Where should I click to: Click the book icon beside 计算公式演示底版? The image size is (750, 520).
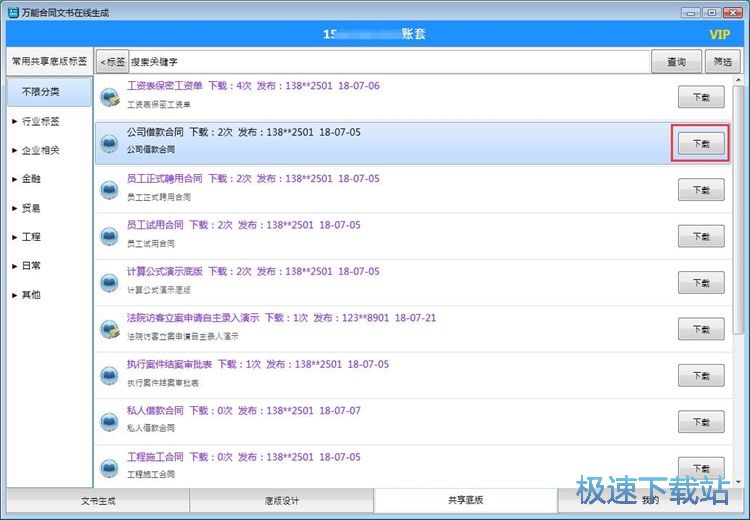click(x=110, y=283)
